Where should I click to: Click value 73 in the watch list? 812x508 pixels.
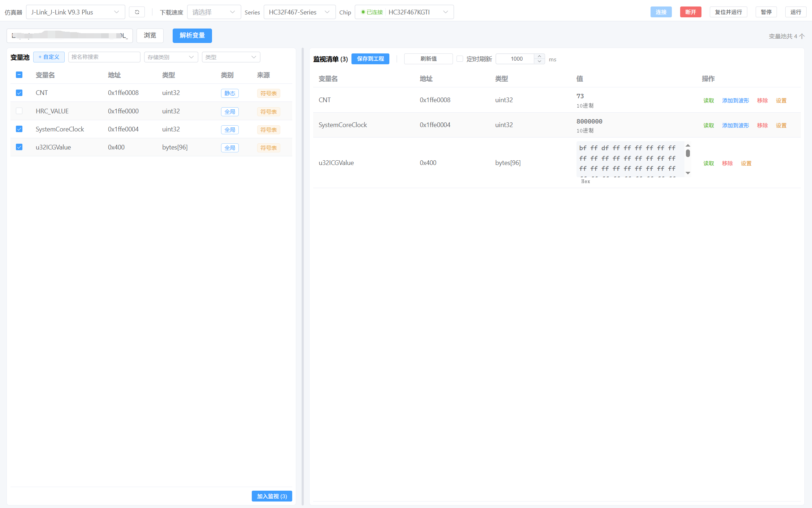[580, 96]
